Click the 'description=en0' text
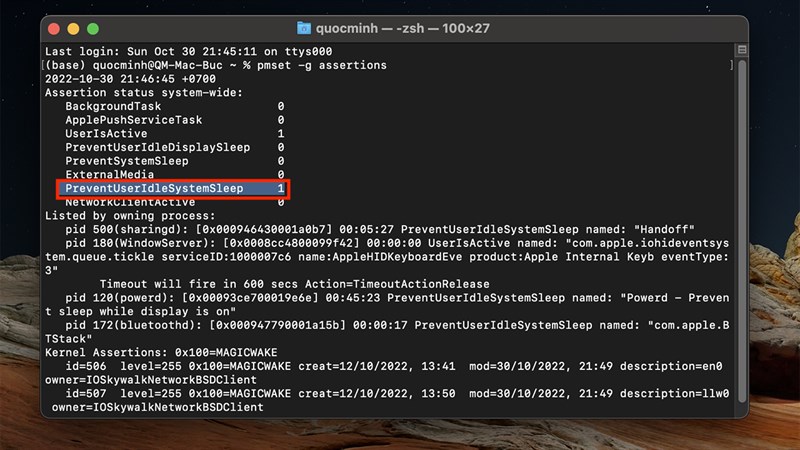Image resolution: width=800 pixels, height=450 pixels. coord(671,366)
